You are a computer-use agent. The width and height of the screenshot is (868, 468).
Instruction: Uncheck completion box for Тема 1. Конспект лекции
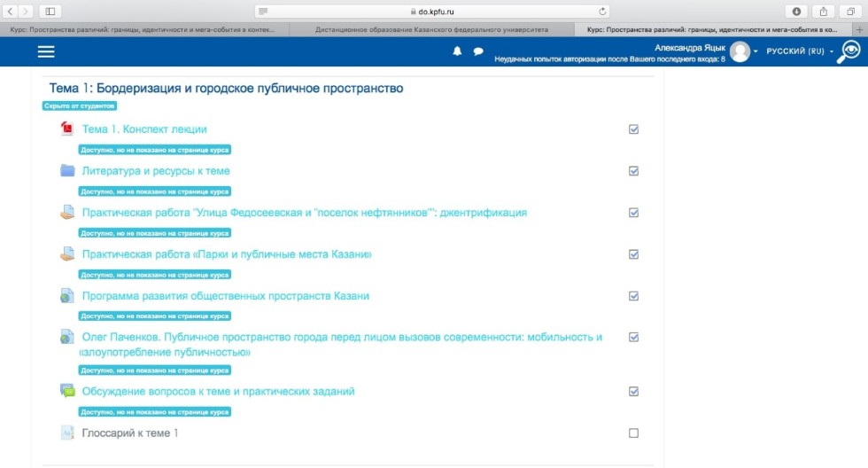(633, 129)
